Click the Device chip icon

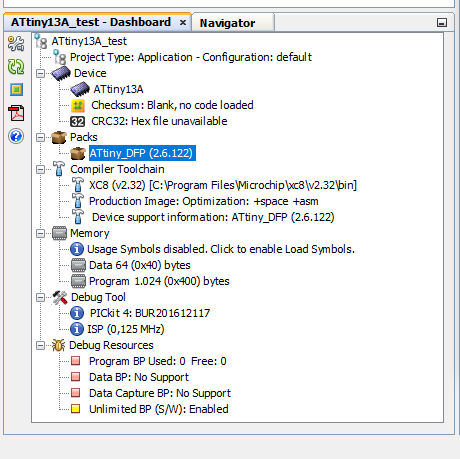[x=61, y=73]
